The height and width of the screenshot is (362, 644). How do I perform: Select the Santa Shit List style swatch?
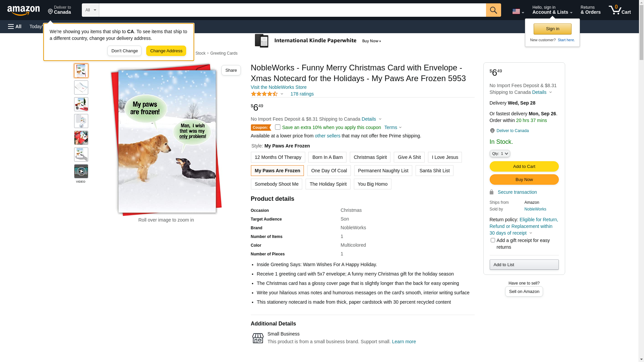(434, 171)
